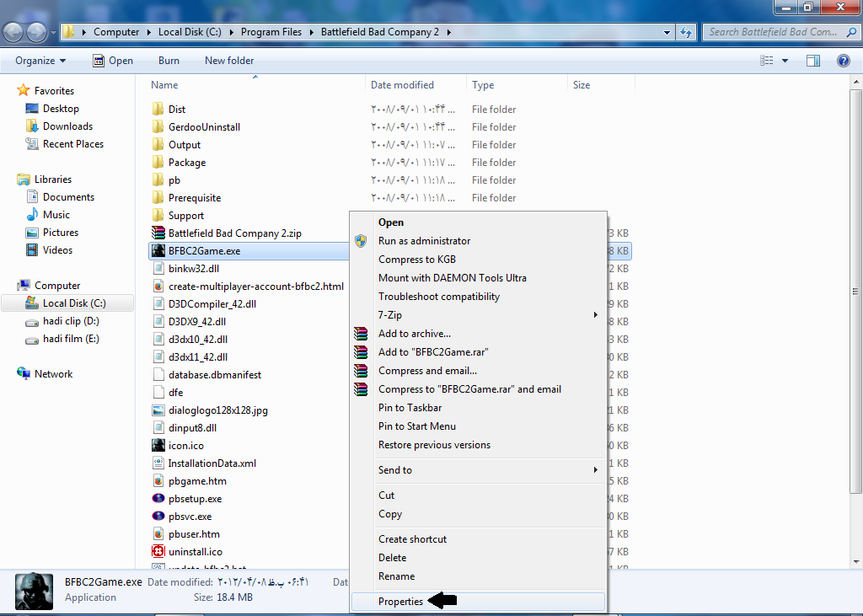Select the dialoglogo128x128.jpg image icon
The image size is (863, 616).
pos(158,410)
